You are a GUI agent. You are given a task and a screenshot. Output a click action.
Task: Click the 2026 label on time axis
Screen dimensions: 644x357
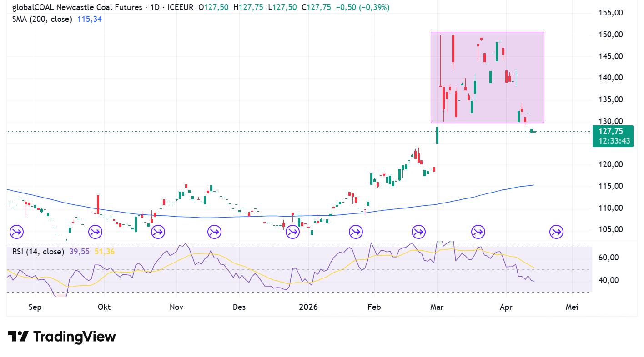click(308, 307)
